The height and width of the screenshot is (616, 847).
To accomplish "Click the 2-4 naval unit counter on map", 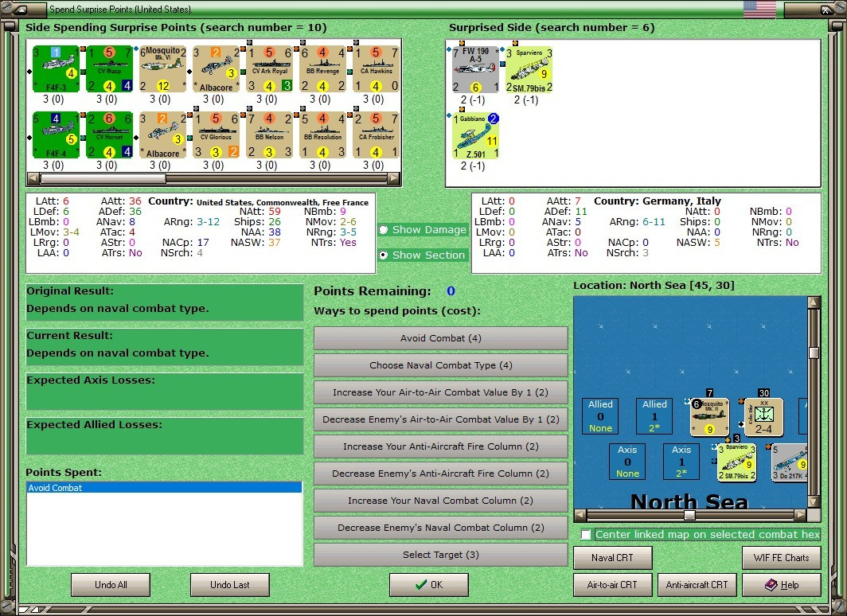I will pyautogui.click(x=764, y=417).
